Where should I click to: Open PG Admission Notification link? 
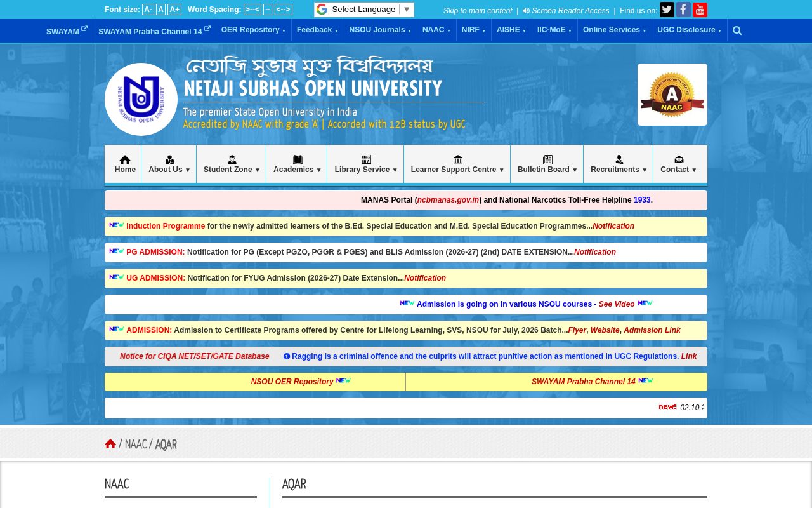[595, 252]
